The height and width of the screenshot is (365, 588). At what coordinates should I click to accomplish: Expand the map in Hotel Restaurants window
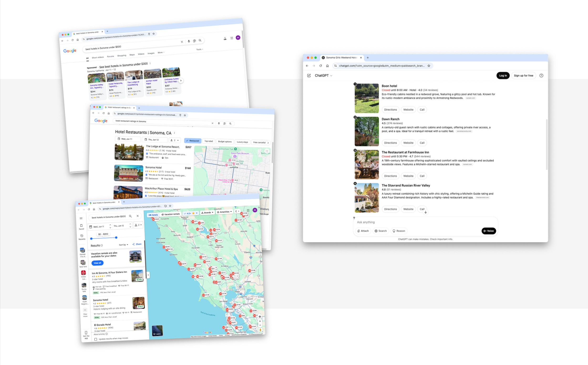point(267,151)
